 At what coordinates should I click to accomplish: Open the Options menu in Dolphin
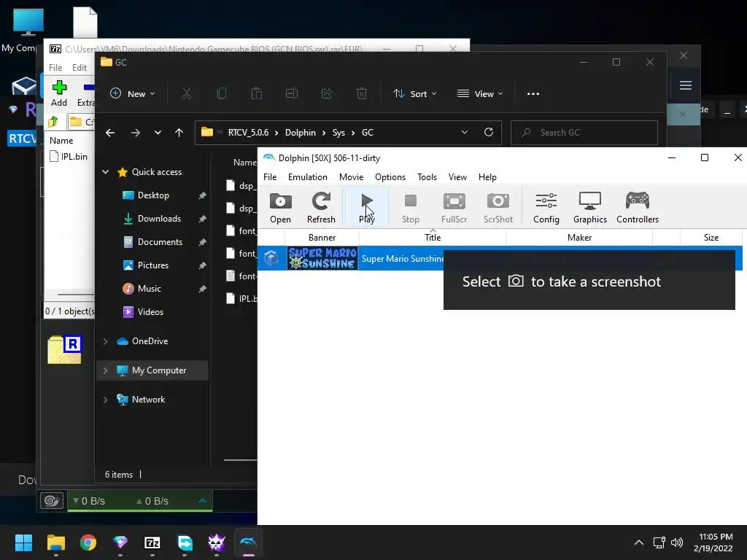point(390,177)
